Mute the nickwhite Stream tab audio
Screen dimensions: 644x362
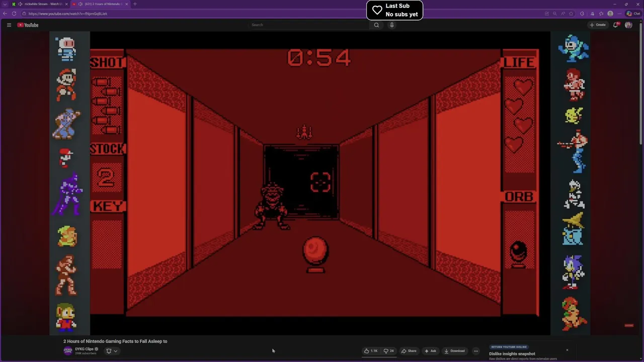click(20, 4)
